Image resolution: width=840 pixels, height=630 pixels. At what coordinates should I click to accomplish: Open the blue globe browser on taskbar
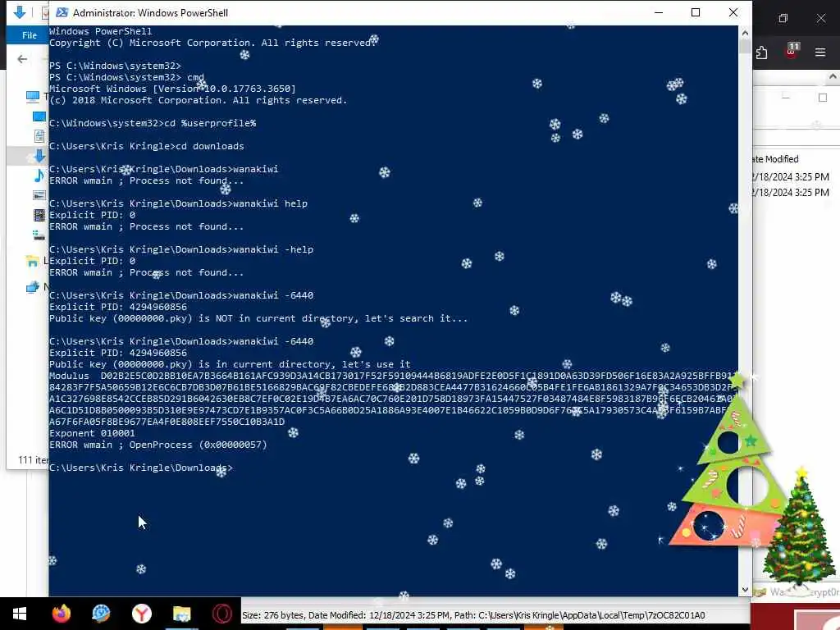(x=101, y=614)
